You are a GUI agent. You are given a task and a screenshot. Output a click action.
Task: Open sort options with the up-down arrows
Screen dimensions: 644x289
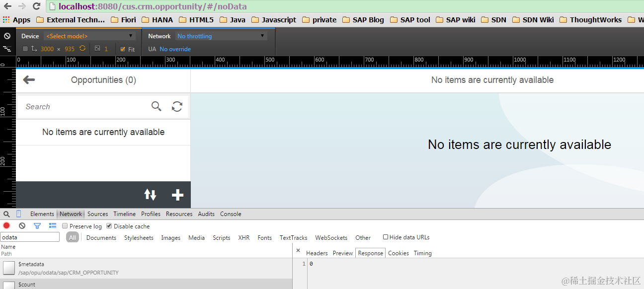point(151,195)
